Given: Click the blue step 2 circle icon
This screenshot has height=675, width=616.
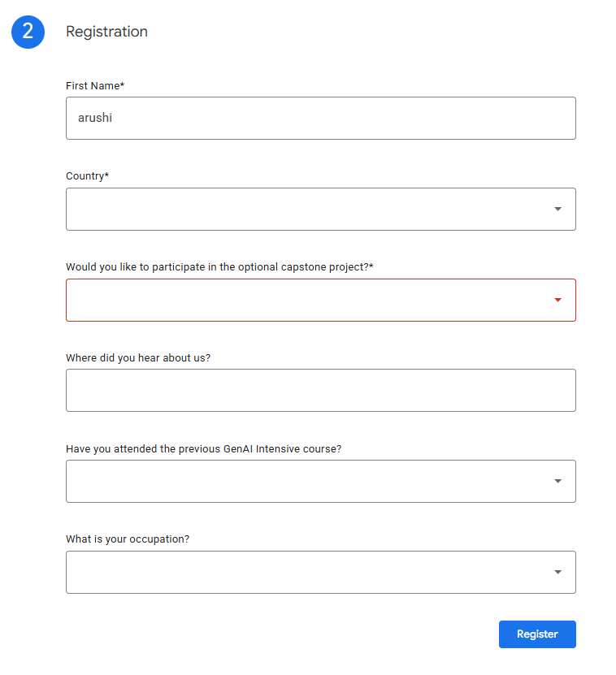Looking at the screenshot, I should click(x=28, y=32).
